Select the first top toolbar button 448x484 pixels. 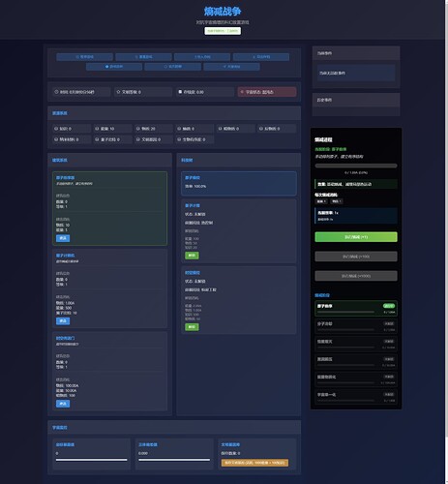point(85,57)
